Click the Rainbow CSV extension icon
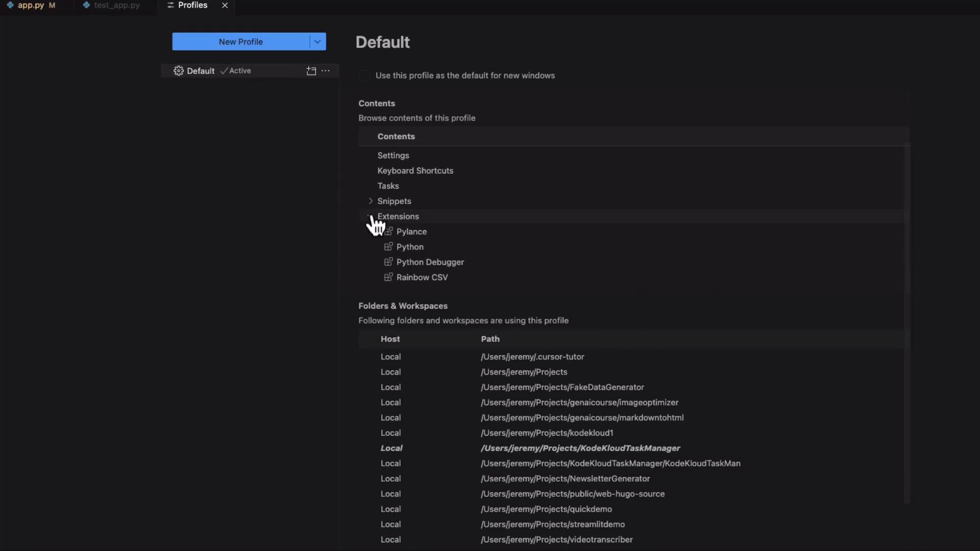 coord(388,278)
